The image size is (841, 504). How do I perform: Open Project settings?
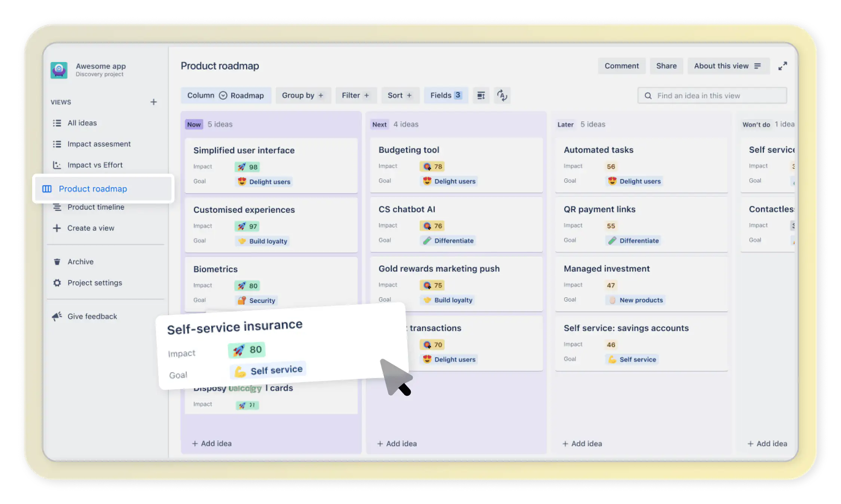pyautogui.click(x=95, y=283)
